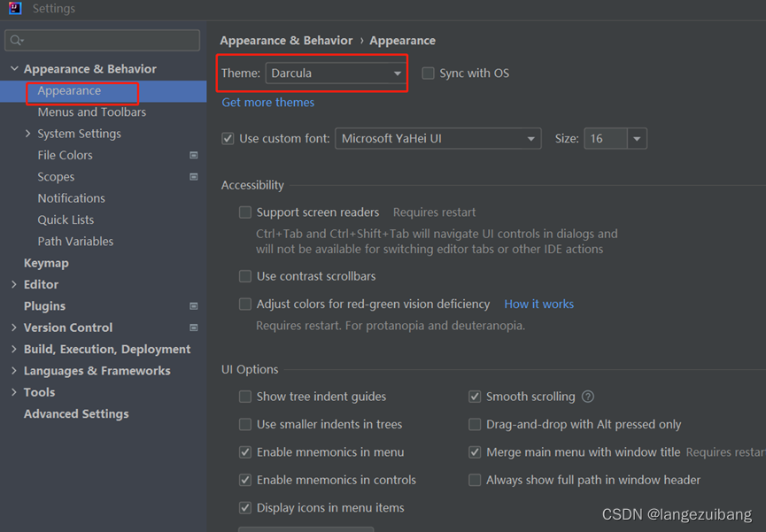Image resolution: width=766 pixels, height=532 pixels.
Task: Open Notifications settings
Action: click(x=72, y=198)
